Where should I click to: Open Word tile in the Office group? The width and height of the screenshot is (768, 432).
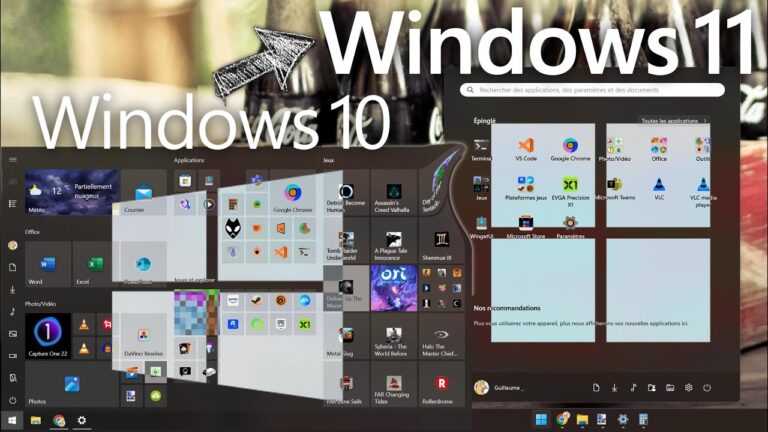pyautogui.click(x=48, y=264)
